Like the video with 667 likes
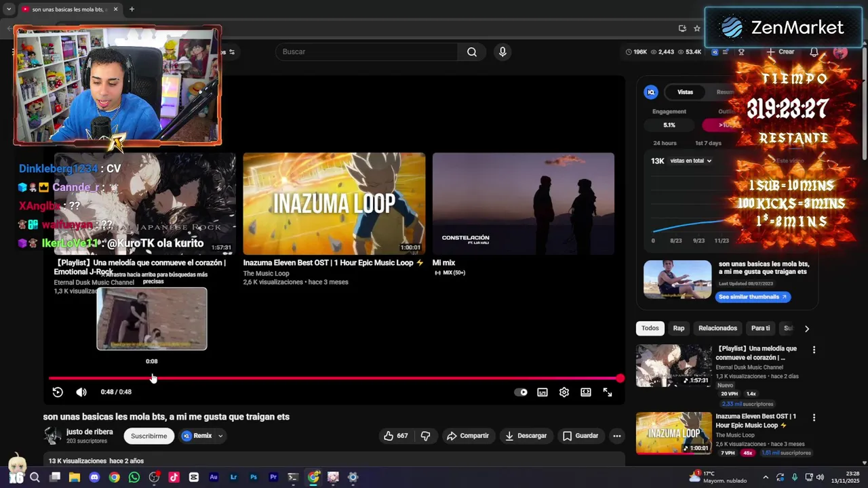The height and width of the screenshot is (488, 868). click(395, 436)
